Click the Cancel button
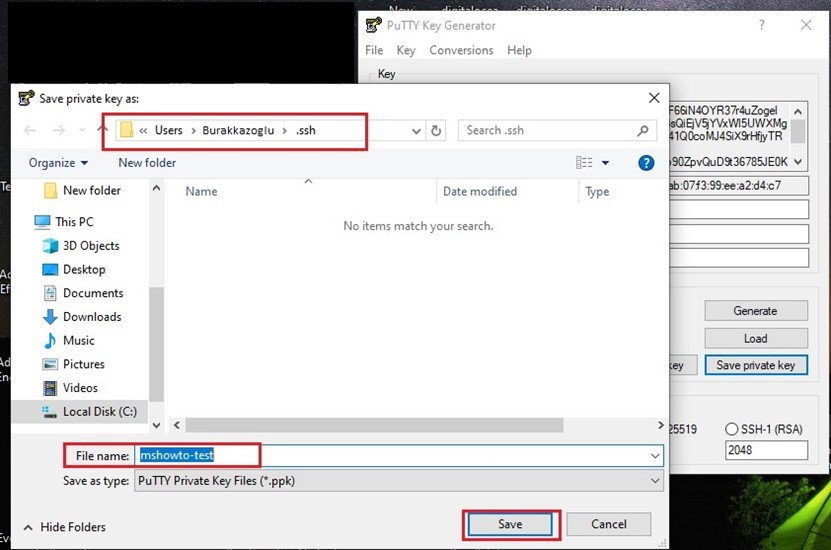Image resolution: width=831 pixels, height=550 pixels. point(608,525)
